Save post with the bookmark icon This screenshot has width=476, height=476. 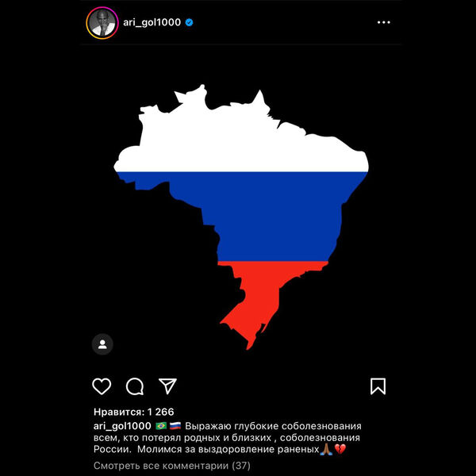pyautogui.click(x=378, y=386)
